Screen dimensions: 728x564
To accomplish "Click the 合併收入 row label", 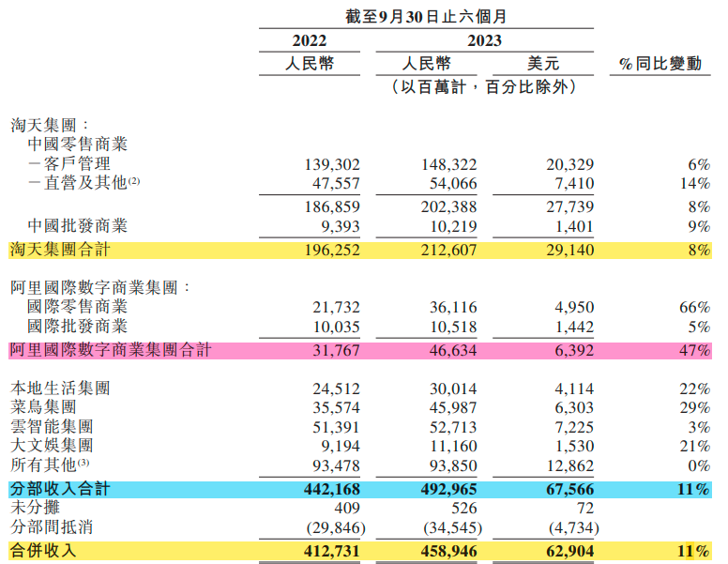I will coord(43,551).
